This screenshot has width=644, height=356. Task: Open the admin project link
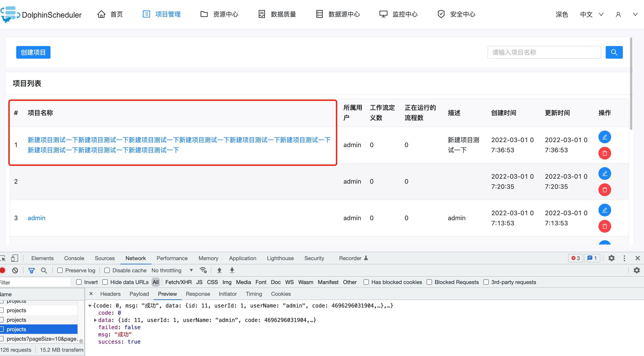36,218
